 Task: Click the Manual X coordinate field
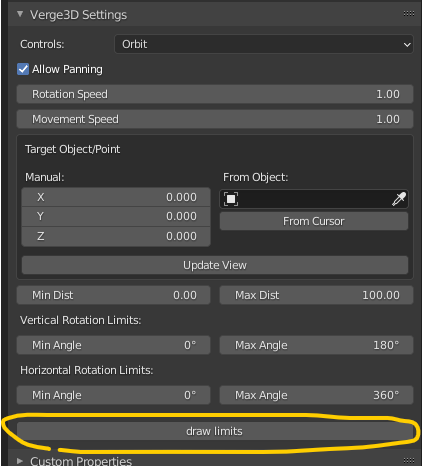click(x=116, y=197)
